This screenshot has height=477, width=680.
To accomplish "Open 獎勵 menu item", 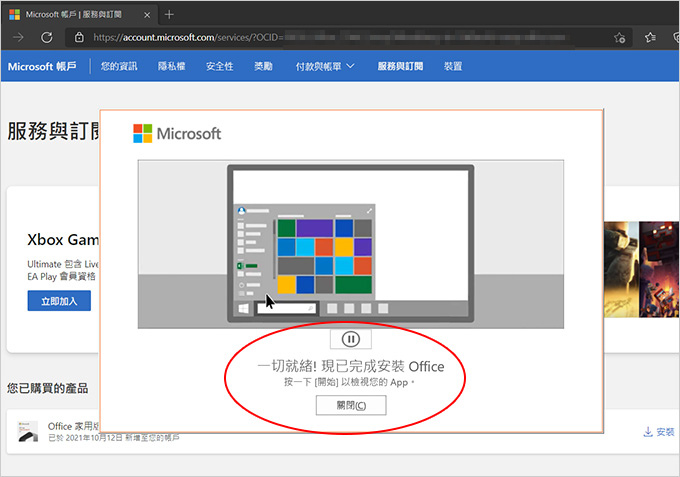I will tap(263, 66).
